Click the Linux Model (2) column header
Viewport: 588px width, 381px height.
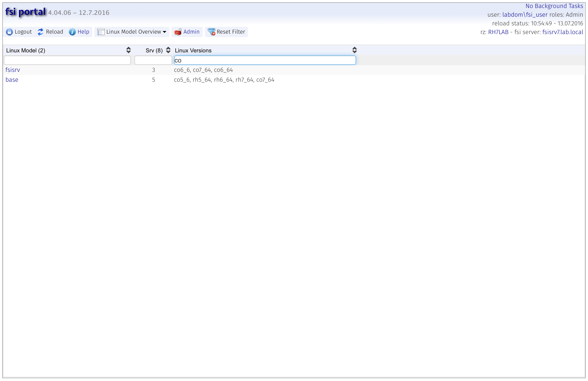point(26,50)
